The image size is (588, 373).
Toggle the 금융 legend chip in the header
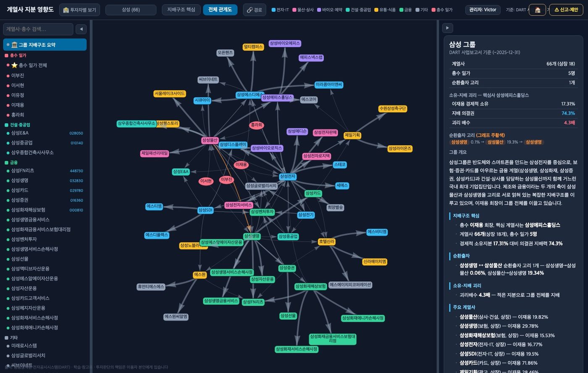[406, 10]
